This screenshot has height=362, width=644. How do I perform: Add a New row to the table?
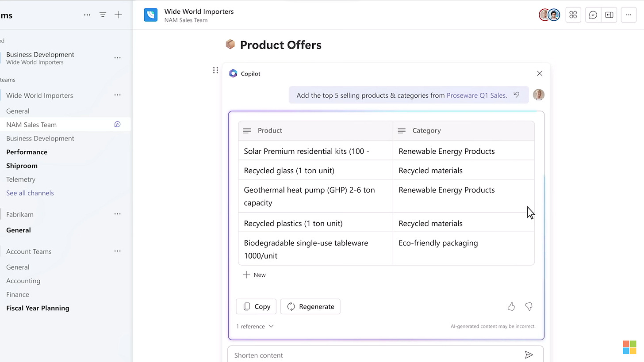[254, 275]
